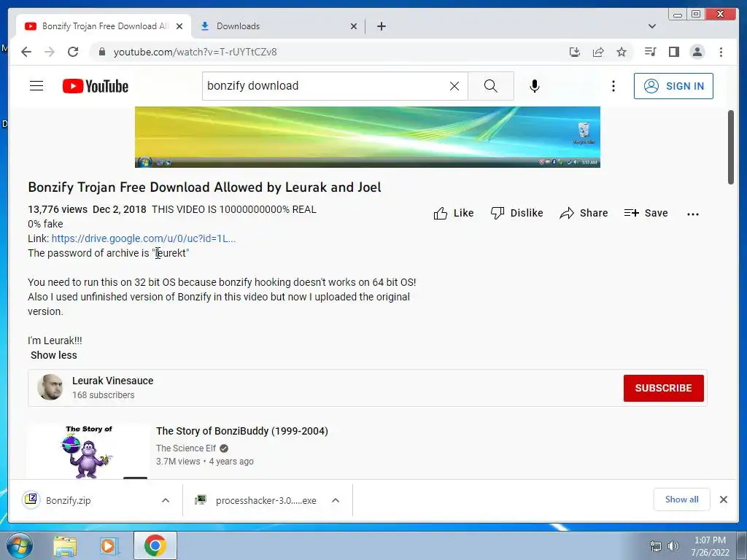Open more actions ellipsis beside Save

693,214
